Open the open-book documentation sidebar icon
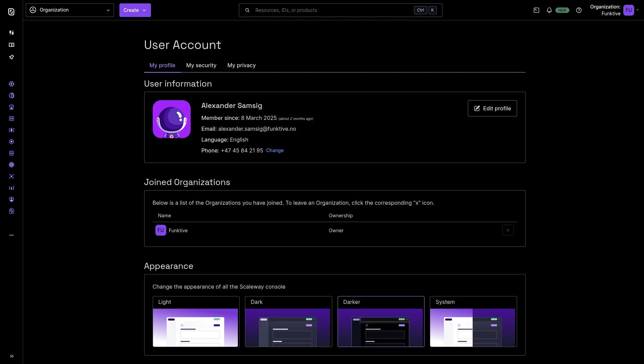The width and height of the screenshot is (644, 364). [x=12, y=45]
